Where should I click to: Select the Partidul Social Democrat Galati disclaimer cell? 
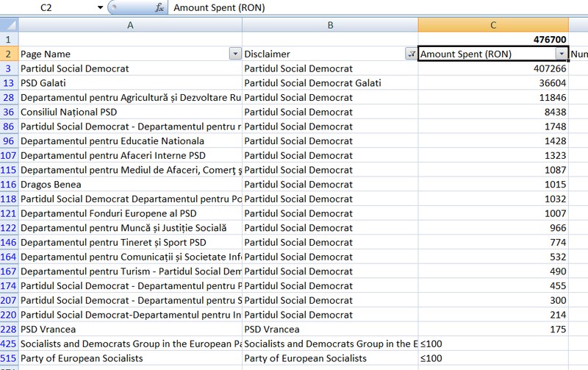pyautogui.click(x=330, y=83)
